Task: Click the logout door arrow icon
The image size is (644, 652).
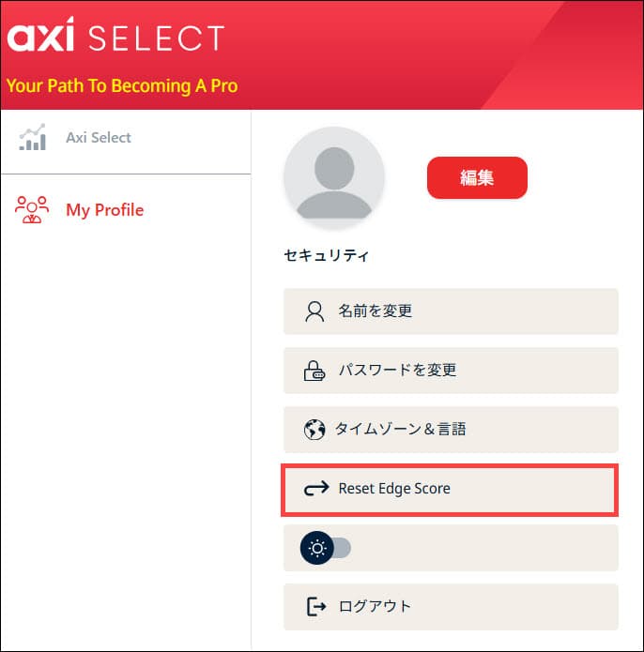Action: point(316,606)
